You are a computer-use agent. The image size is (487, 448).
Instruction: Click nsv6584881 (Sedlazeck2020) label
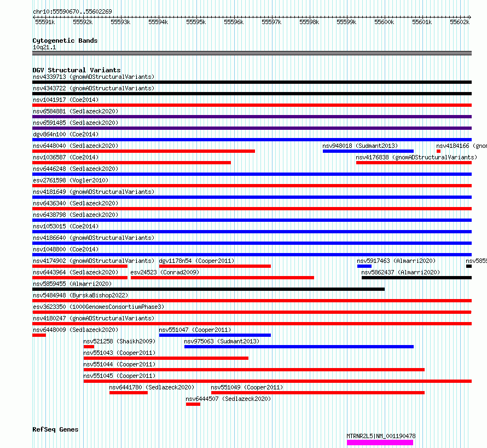(76, 111)
